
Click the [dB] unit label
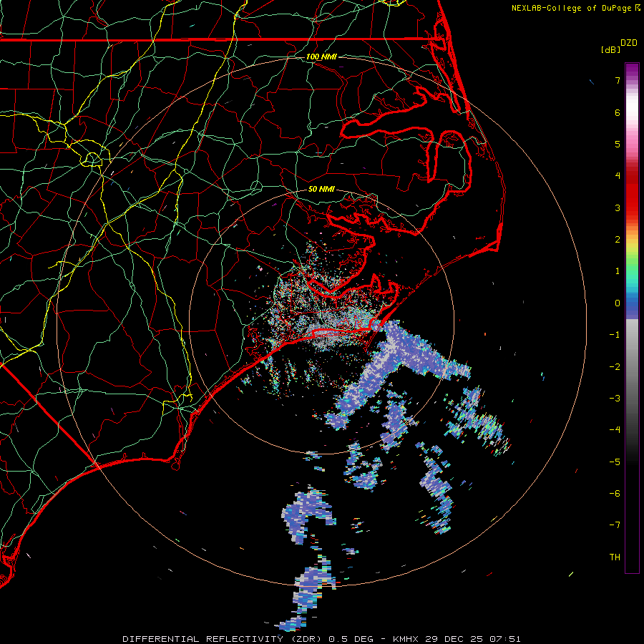pos(610,50)
